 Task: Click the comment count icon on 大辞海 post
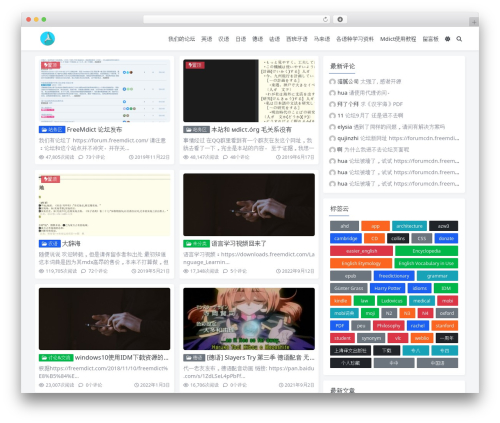click(x=83, y=271)
